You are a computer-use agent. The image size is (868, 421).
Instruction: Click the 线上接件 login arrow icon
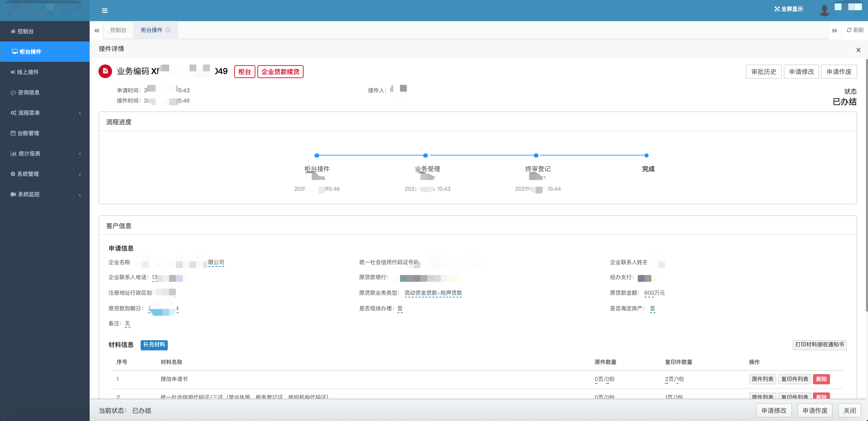(13, 72)
